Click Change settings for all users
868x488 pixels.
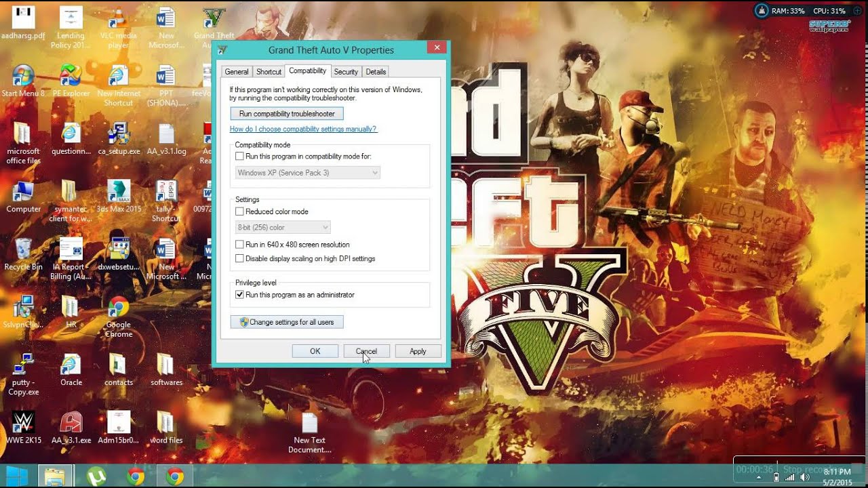click(287, 322)
